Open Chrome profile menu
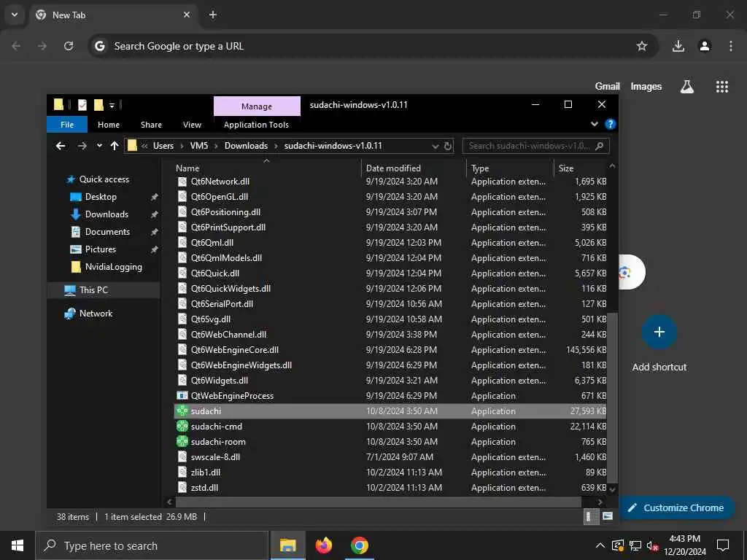The width and height of the screenshot is (747, 560). tap(705, 46)
